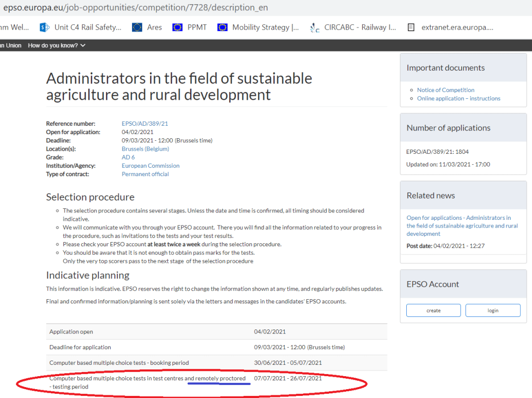This screenshot has width=532, height=398.
Task: Open the PPMT bookmark icon
Action: click(x=178, y=28)
